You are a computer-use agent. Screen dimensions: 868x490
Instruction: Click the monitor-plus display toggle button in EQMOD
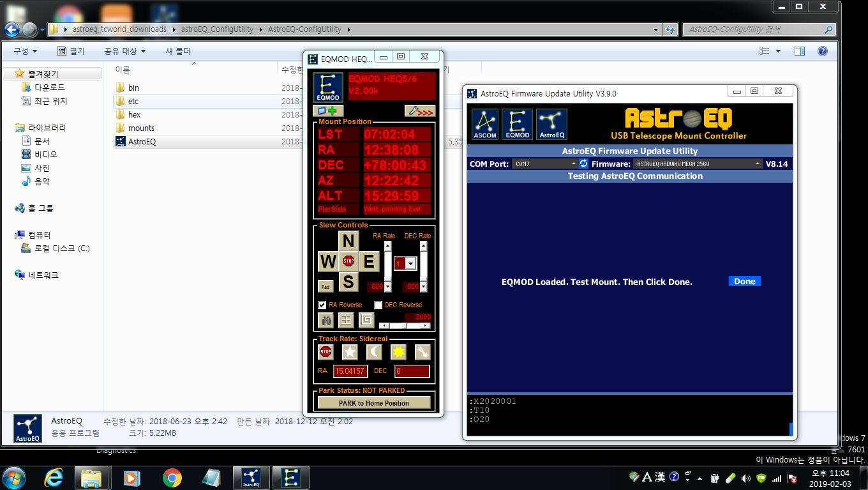(x=328, y=111)
